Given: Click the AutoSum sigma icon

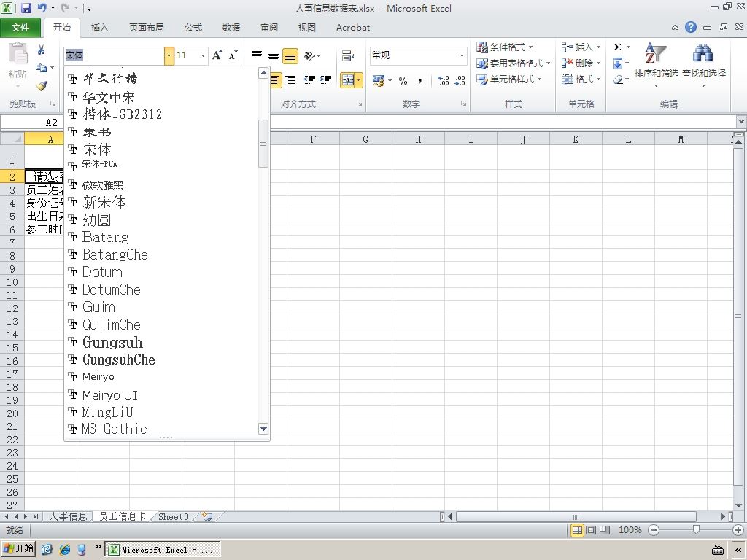Looking at the screenshot, I should 617,47.
